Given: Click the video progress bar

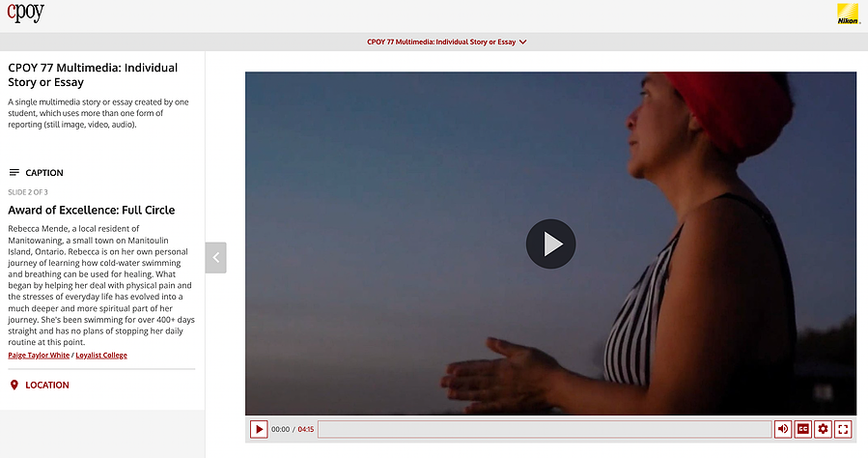Looking at the screenshot, I should (545, 429).
